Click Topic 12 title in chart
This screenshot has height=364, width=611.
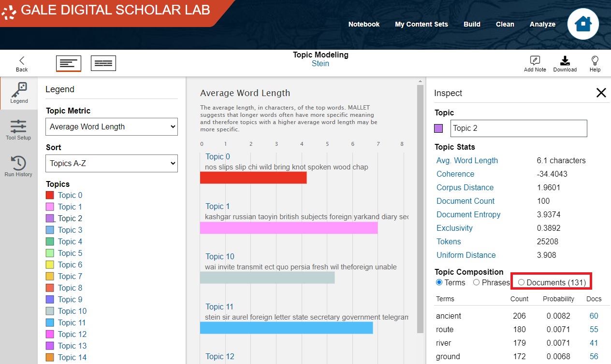click(x=220, y=356)
